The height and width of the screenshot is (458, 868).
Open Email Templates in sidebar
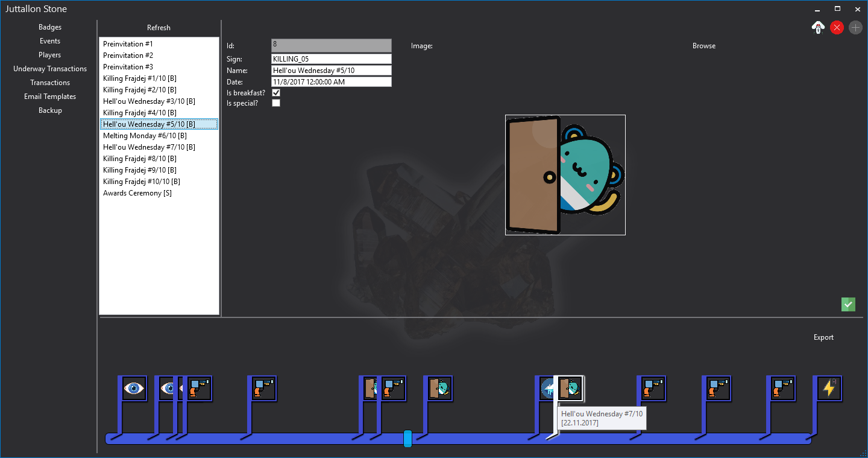(50, 97)
